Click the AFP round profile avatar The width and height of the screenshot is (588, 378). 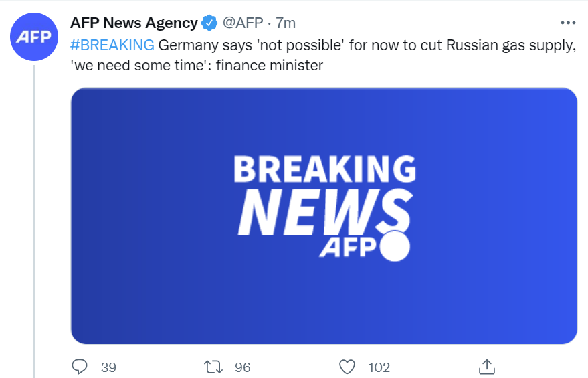[34, 35]
